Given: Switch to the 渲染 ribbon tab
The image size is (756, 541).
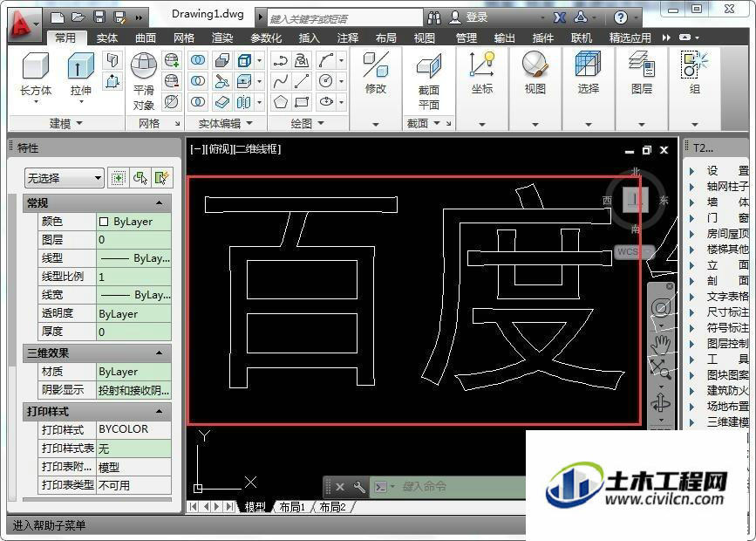Looking at the screenshot, I should pyautogui.click(x=222, y=38).
